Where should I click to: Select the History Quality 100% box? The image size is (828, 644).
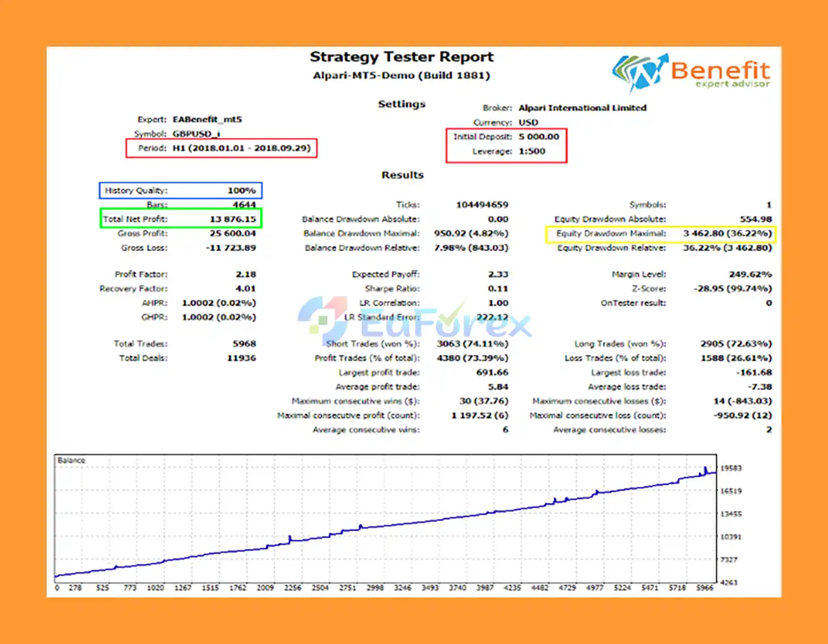point(180,190)
